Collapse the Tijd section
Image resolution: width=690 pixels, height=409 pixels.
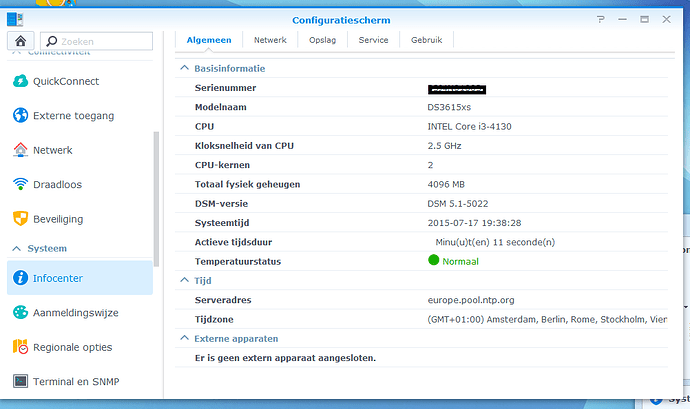coord(184,280)
